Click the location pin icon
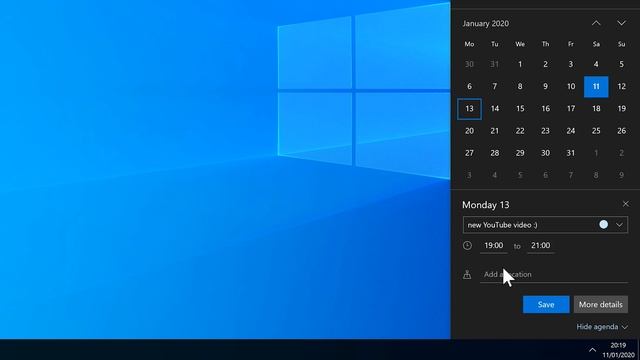Viewport: 640px width, 360px height. click(x=467, y=275)
